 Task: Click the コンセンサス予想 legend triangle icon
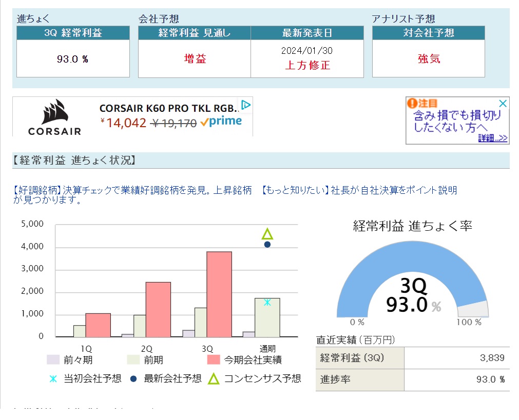tap(214, 379)
